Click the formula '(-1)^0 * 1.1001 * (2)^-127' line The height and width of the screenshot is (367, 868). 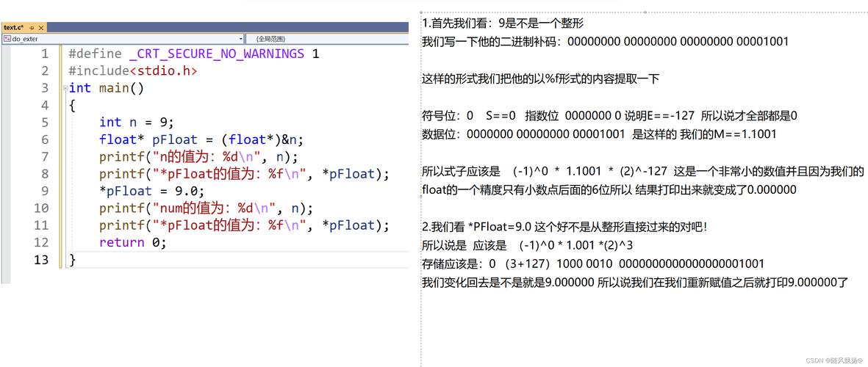tap(642, 172)
